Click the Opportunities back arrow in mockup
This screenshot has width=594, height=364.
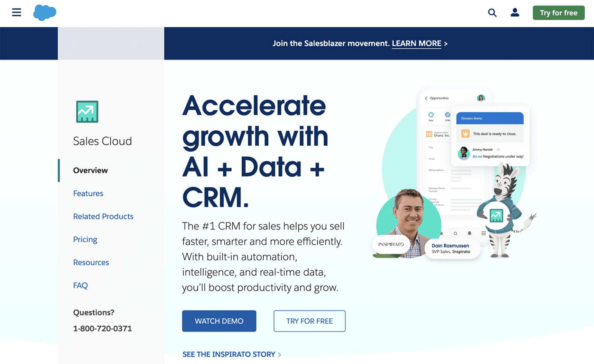pyautogui.click(x=426, y=98)
